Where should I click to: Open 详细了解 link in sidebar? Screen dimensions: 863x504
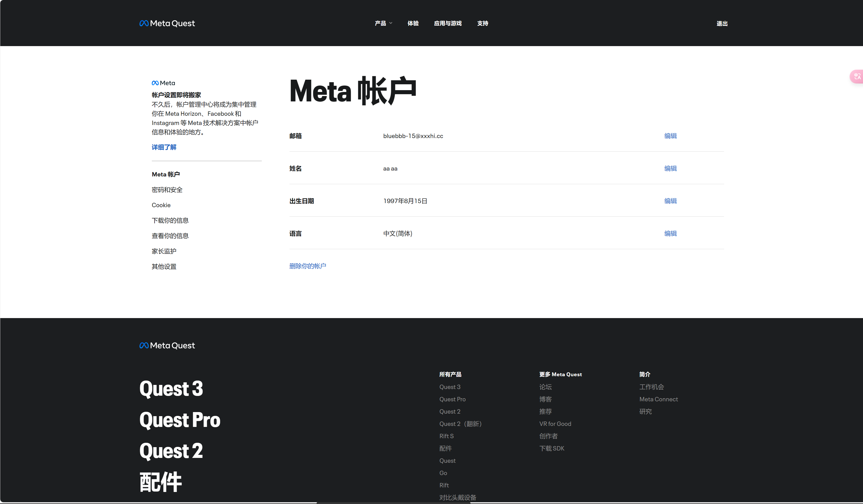tap(164, 147)
